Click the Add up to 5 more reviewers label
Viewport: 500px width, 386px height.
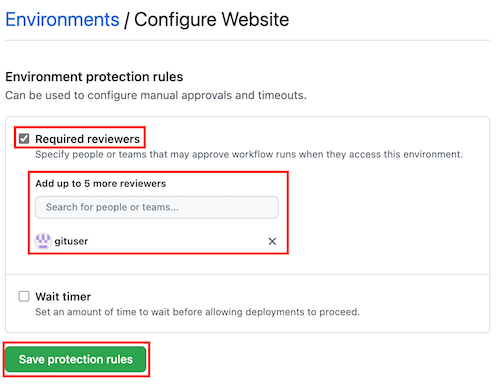101,184
